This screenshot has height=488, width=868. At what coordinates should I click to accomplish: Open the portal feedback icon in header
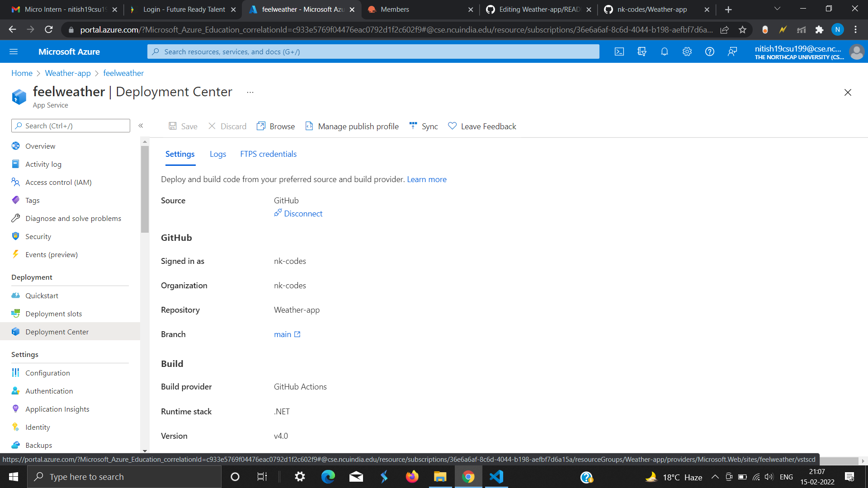[x=732, y=52]
